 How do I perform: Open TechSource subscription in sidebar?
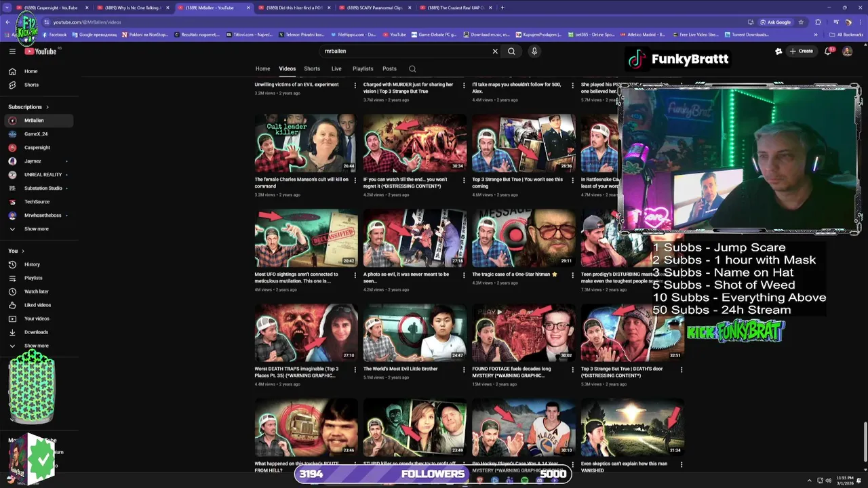[39, 202]
